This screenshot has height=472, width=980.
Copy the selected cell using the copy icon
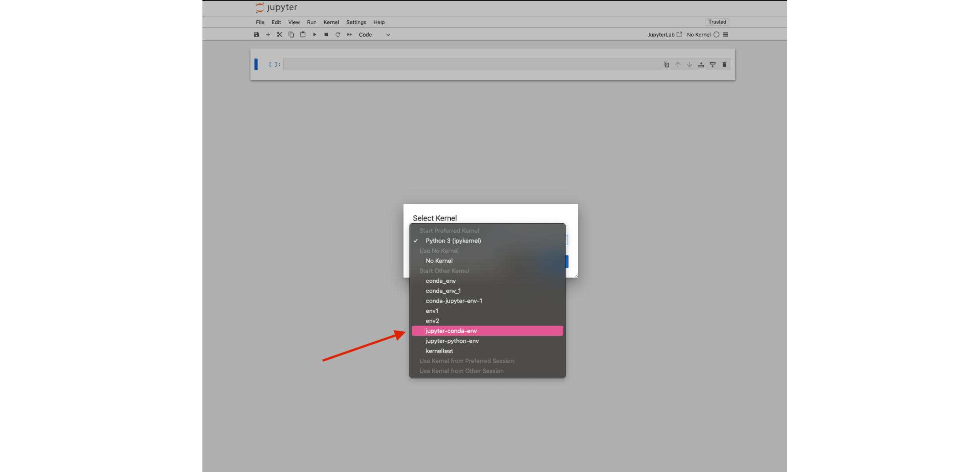(291, 34)
